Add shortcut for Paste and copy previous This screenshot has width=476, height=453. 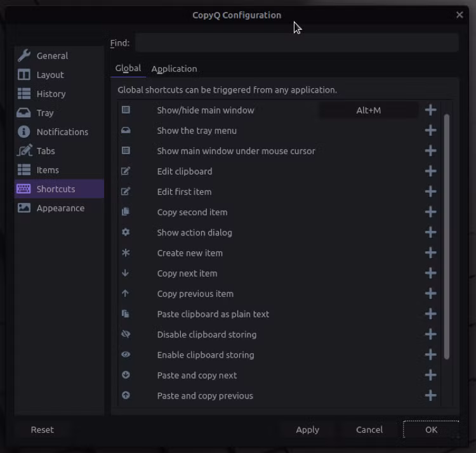[430, 396]
